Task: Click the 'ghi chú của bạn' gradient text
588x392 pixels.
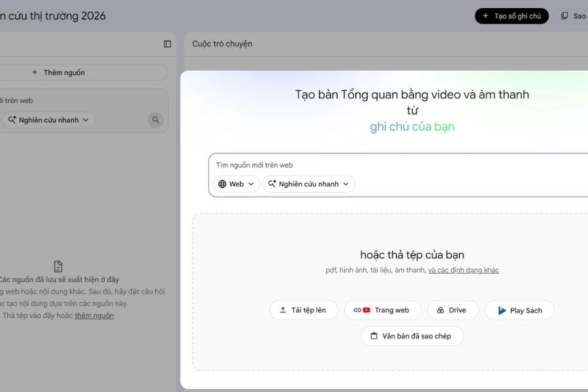Action: coord(412,127)
